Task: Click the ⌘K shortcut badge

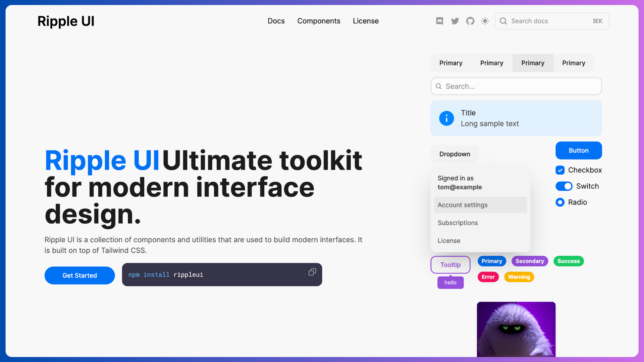Action: click(597, 21)
